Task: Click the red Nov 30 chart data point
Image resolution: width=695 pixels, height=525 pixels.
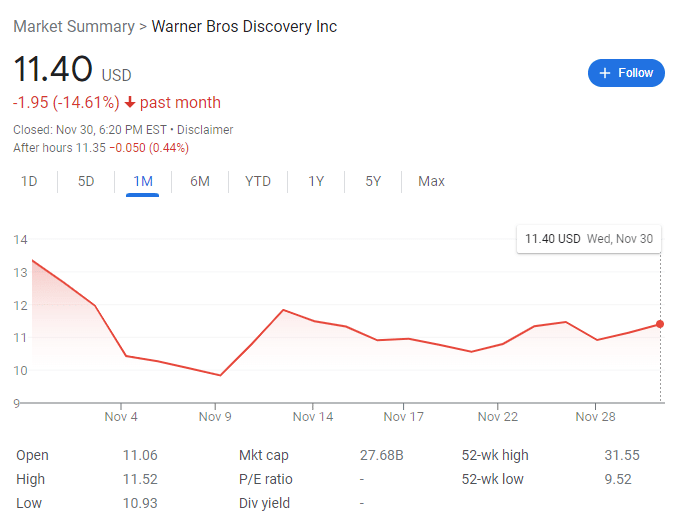Action: pos(660,324)
